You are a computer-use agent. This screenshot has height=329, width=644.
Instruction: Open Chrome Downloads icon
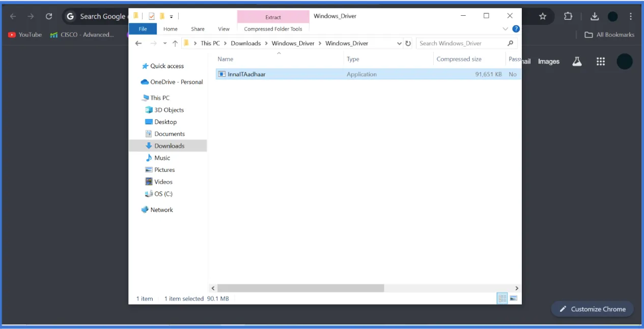click(x=594, y=16)
